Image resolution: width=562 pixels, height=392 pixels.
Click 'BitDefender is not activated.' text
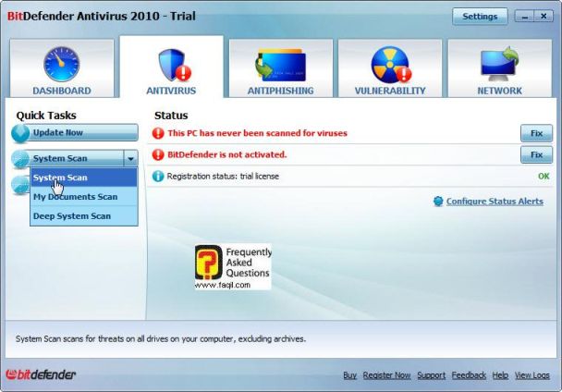point(227,154)
